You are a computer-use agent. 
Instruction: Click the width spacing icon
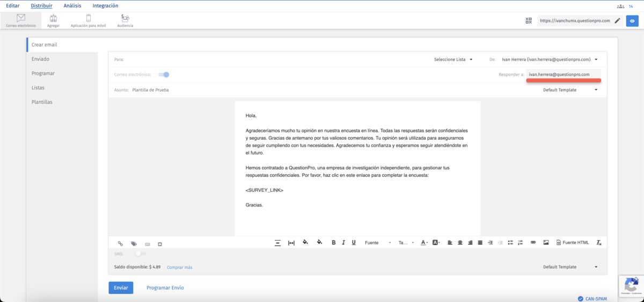coord(291,243)
